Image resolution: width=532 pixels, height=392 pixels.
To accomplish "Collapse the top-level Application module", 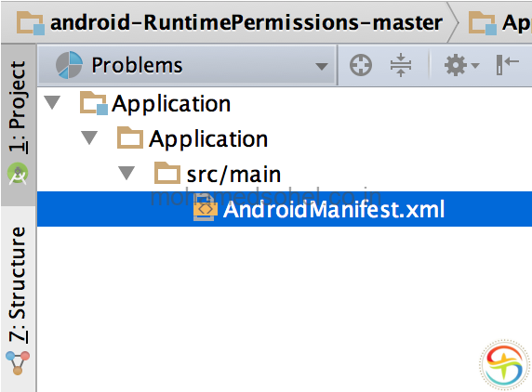I will (x=53, y=103).
